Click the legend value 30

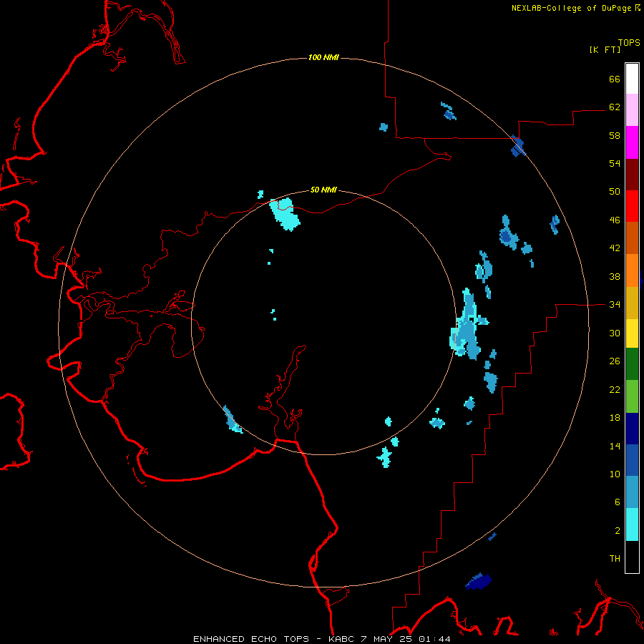click(615, 333)
